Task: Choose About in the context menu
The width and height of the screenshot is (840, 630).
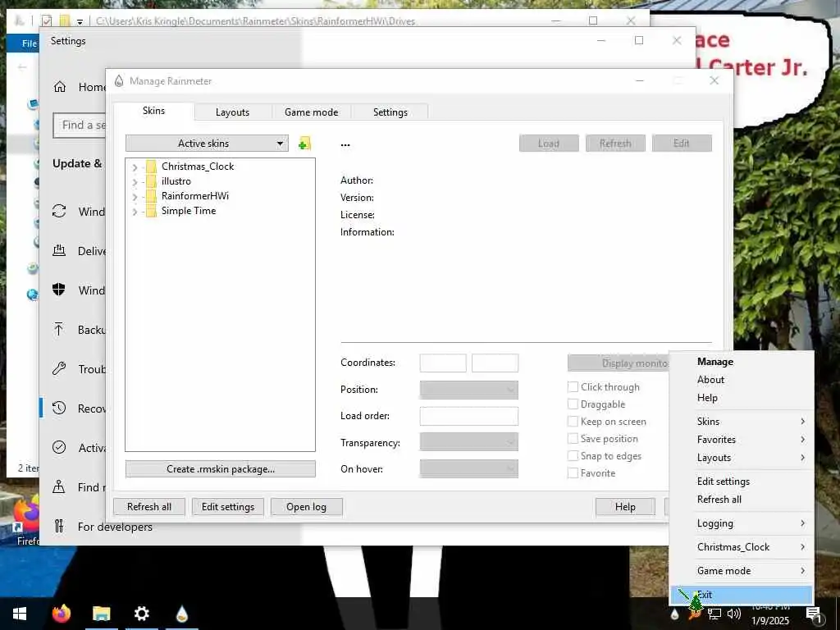Action: click(742, 379)
